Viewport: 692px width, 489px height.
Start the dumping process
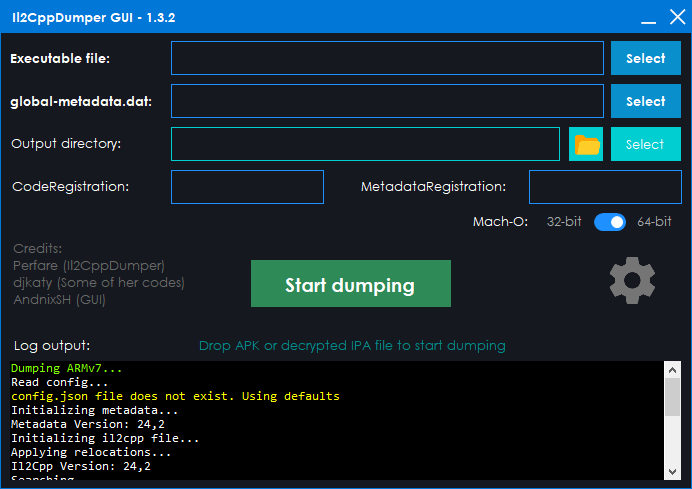[351, 283]
